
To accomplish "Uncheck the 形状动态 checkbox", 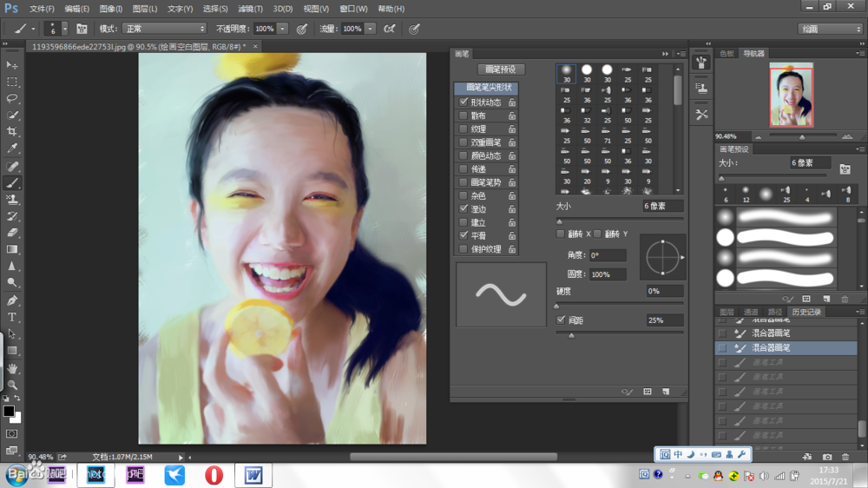I will (464, 102).
